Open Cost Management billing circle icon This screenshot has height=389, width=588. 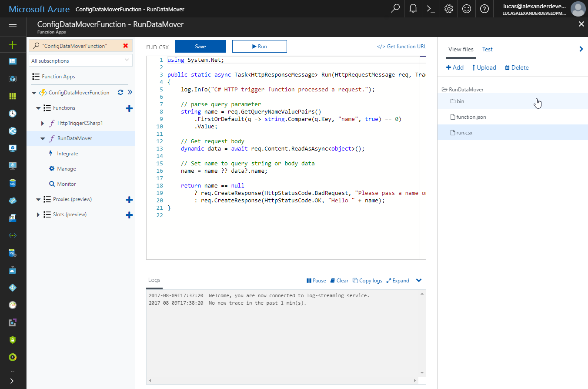point(13,357)
